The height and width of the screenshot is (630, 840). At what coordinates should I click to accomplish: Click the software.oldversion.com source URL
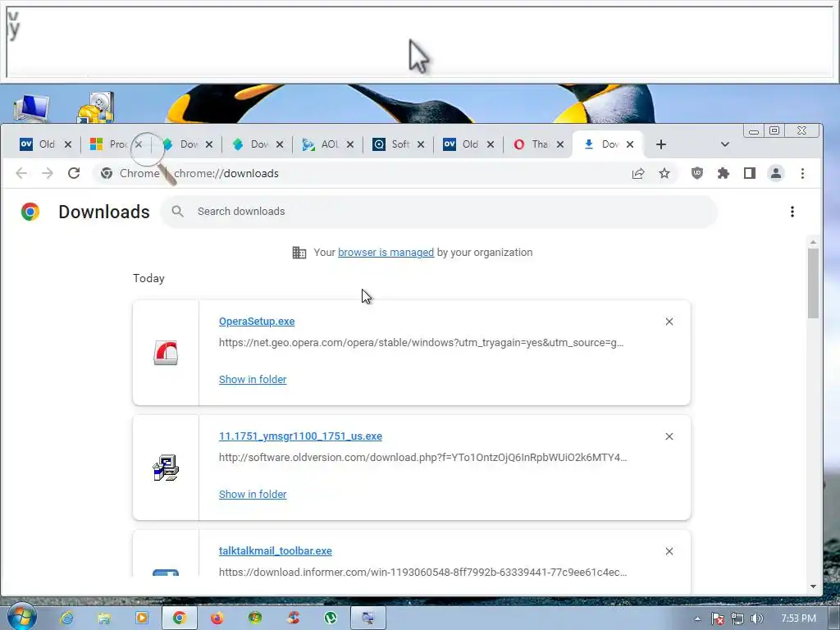pyautogui.click(x=422, y=458)
